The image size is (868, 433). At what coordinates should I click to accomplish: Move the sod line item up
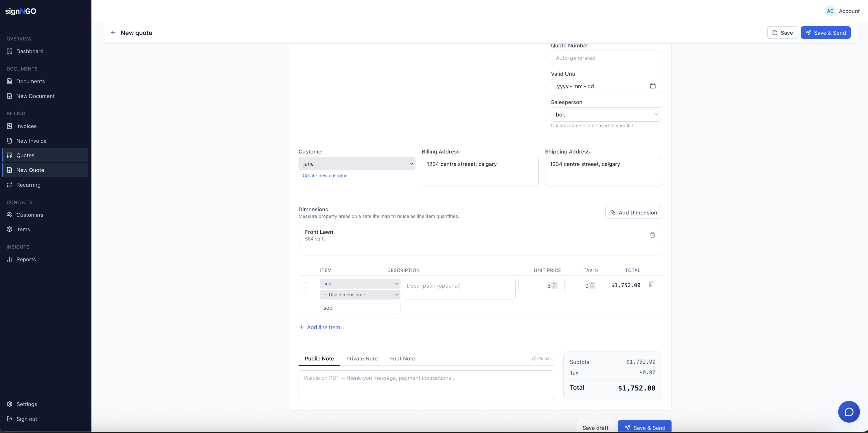(x=305, y=282)
